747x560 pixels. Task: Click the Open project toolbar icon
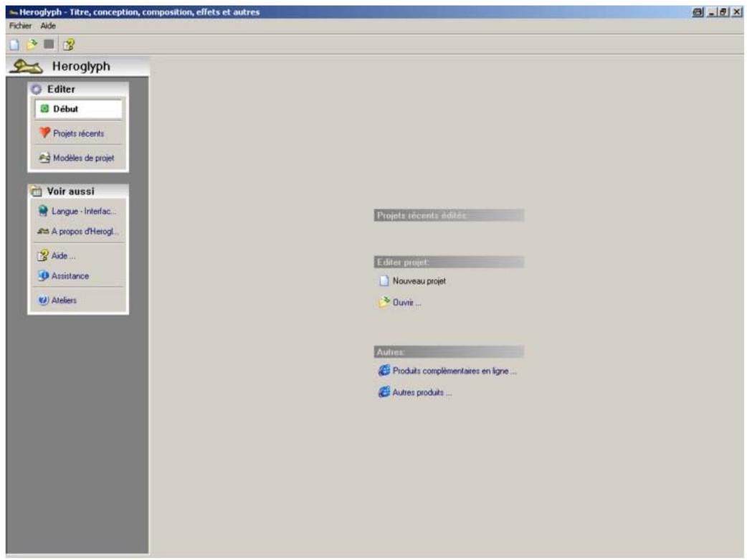click(32, 44)
